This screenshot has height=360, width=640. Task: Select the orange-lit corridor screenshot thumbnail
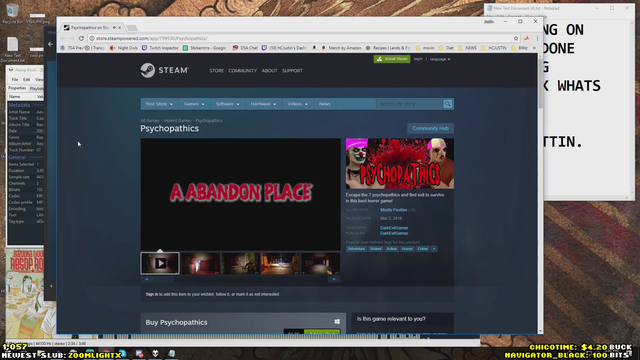pyautogui.click(x=280, y=263)
